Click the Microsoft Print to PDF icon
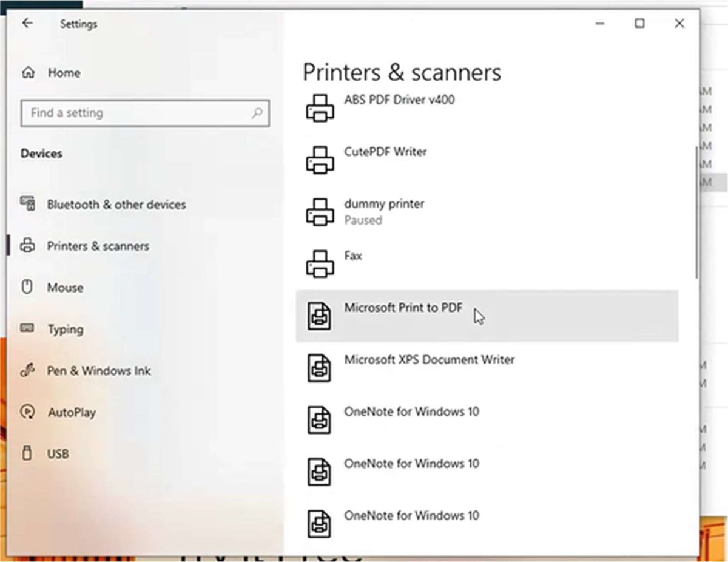Screen dimensions: 728x562 [x=320, y=316]
